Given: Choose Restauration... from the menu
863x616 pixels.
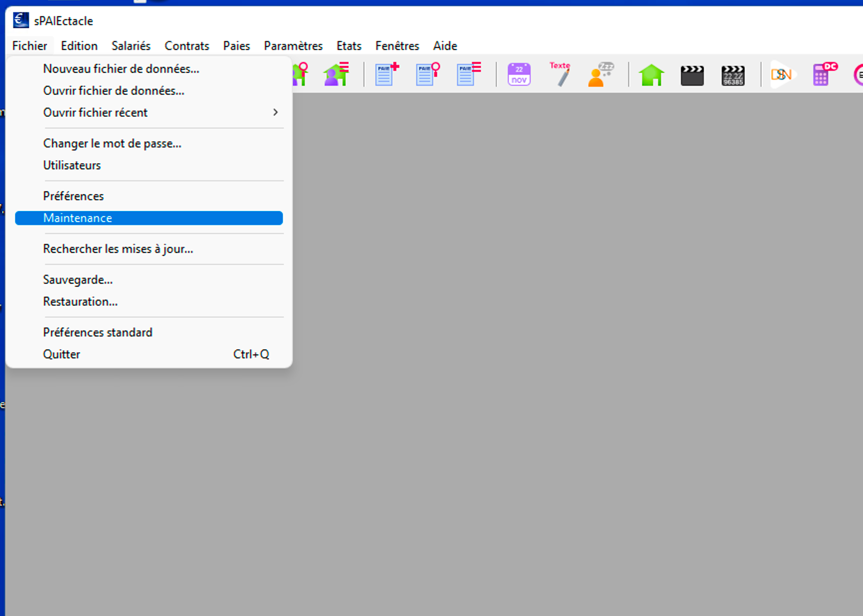Looking at the screenshot, I should pyautogui.click(x=149, y=302).
